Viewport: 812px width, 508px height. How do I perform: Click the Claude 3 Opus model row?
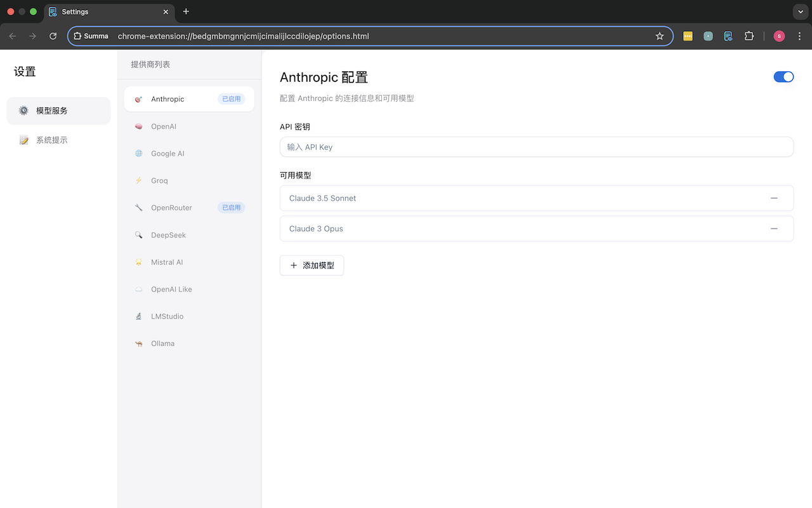pyautogui.click(x=537, y=229)
